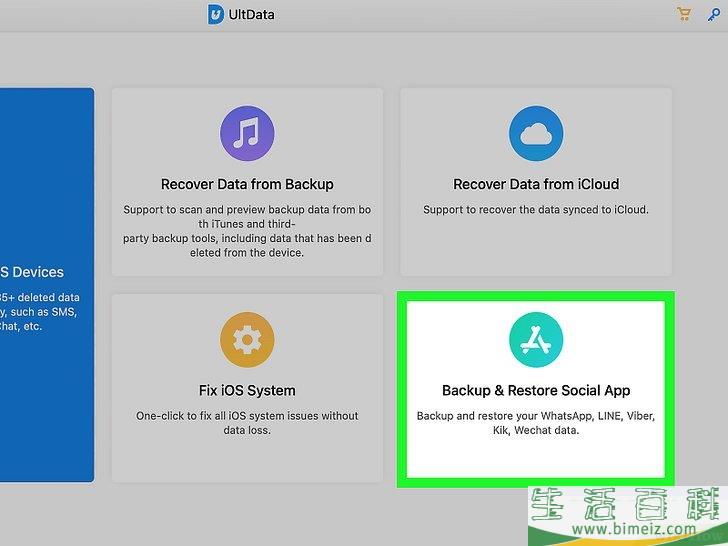Click the UltData title text
The width and height of the screenshot is (728, 546).
(251, 15)
